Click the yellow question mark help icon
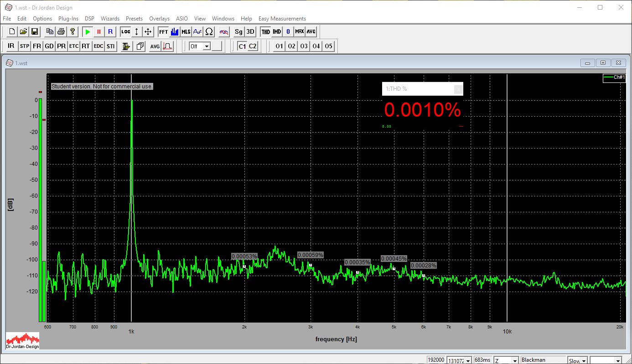This screenshot has height=364, width=632. tap(73, 32)
